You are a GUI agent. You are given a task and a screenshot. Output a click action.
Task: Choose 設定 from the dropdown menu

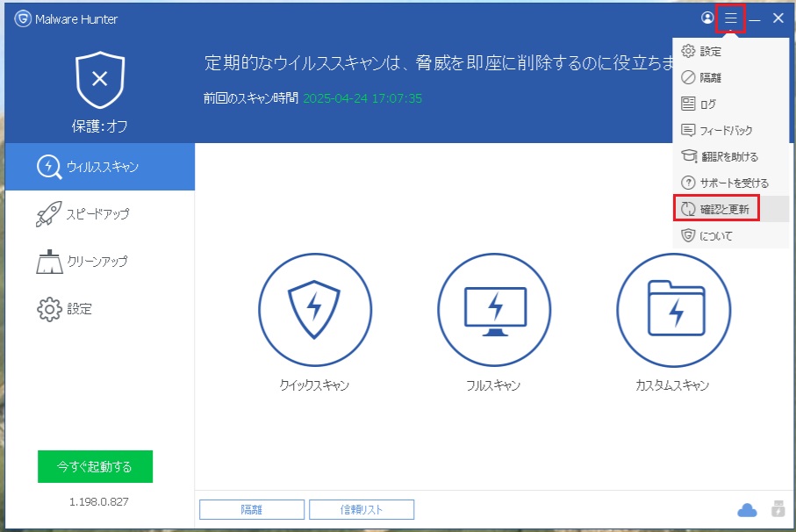coord(730,51)
